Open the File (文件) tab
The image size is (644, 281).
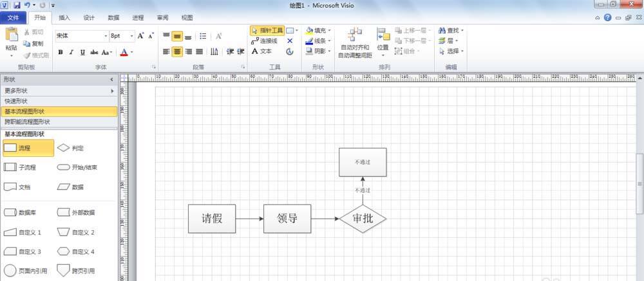pos(13,17)
